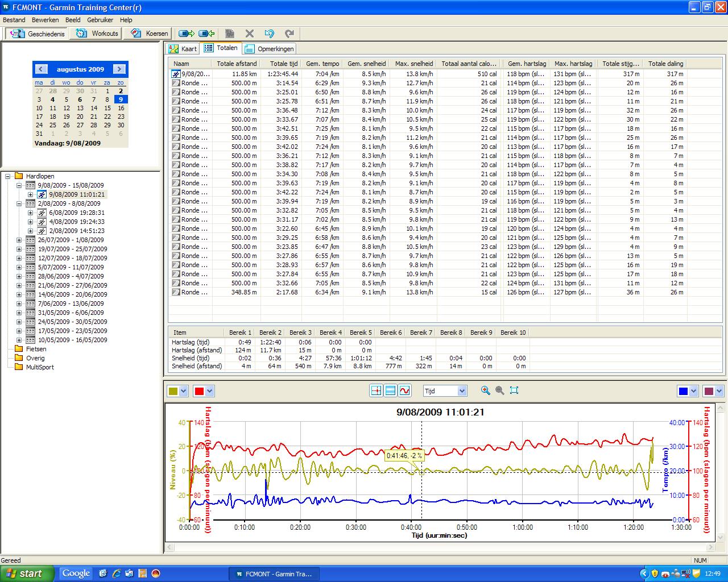Select week 21/06/2009 - 27/06/2009 in tree
This screenshot has height=582, width=728.
[72, 285]
